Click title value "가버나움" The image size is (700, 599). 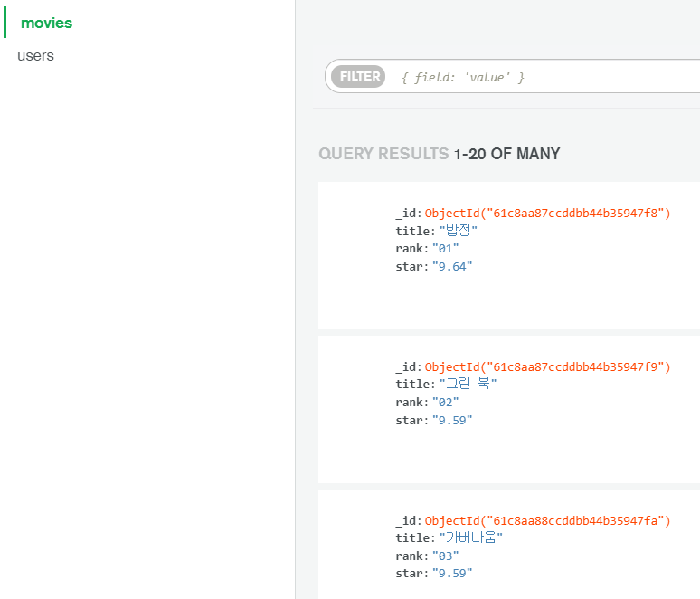coord(470,537)
